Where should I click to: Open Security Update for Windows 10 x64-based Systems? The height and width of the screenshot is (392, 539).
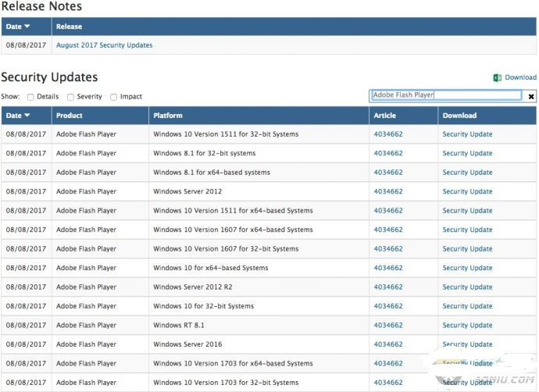[x=467, y=268]
